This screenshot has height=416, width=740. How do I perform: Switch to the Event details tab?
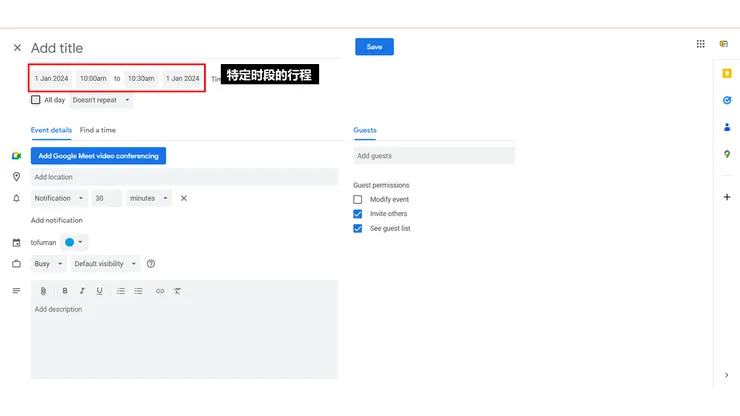(51, 130)
